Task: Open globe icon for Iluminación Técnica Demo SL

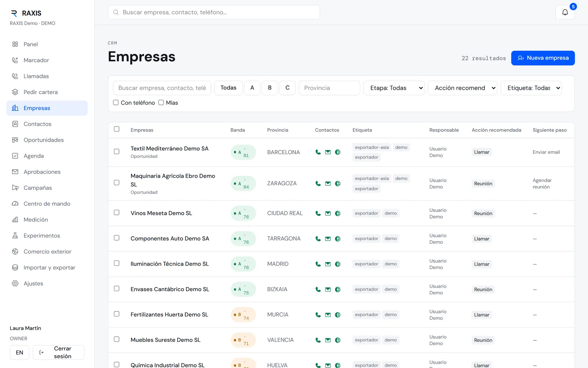Action: pyautogui.click(x=338, y=264)
